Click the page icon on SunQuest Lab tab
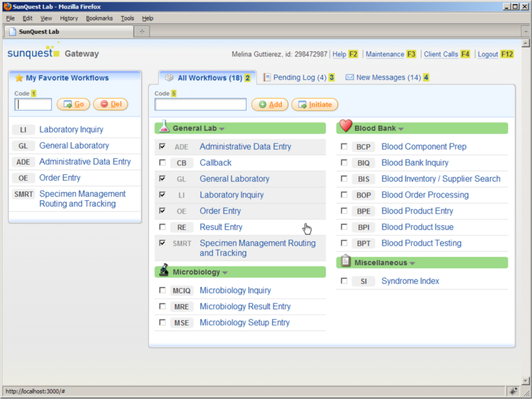The width and height of the screenshot is (532, 399). [x=13, y=31]
